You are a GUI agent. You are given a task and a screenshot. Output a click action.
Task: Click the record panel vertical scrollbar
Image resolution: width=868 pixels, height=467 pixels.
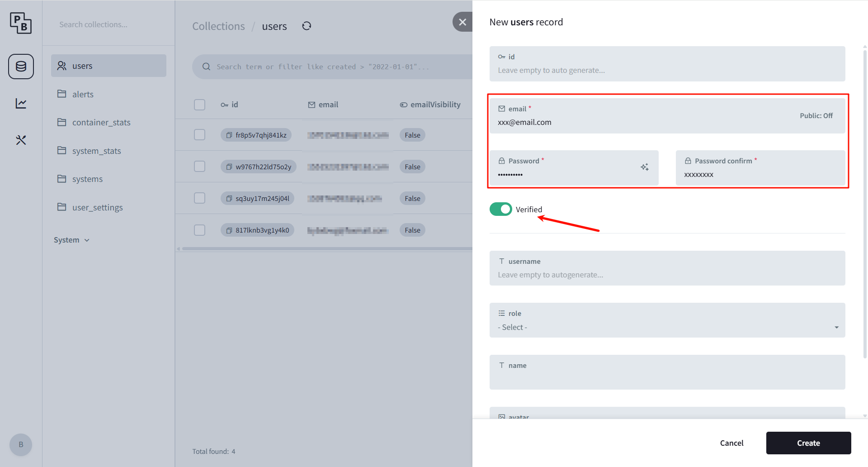coord(865,204)
